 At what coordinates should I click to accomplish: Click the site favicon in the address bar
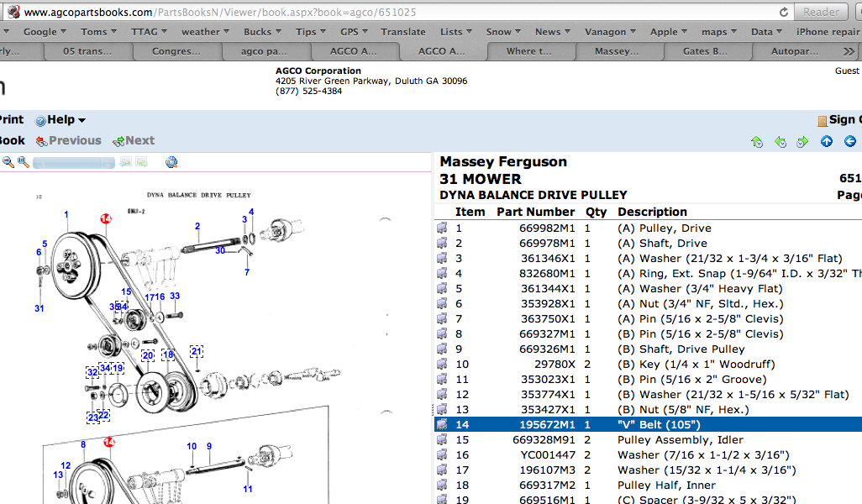[13, 12]
